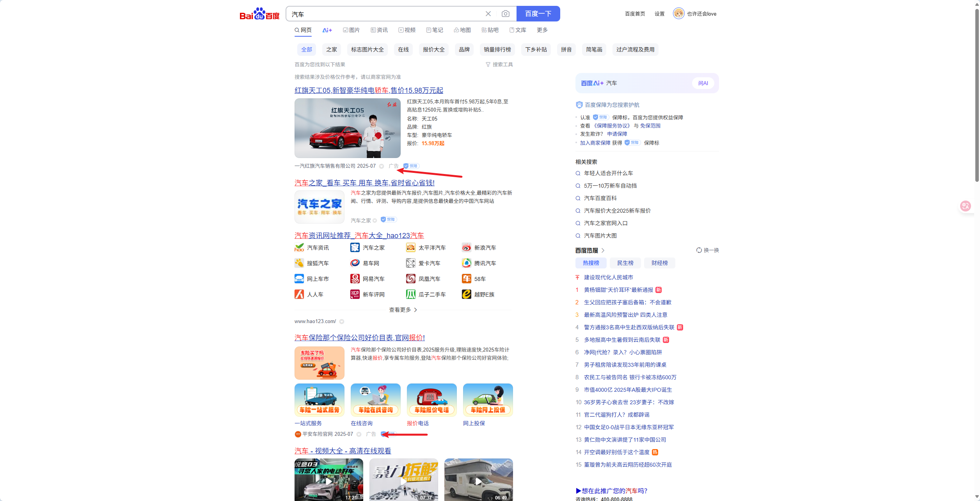Clear search box with X icon
Image resolution: width=980 pixels, height=501 pixels.
pyautogui.click(x=488, y=14)
